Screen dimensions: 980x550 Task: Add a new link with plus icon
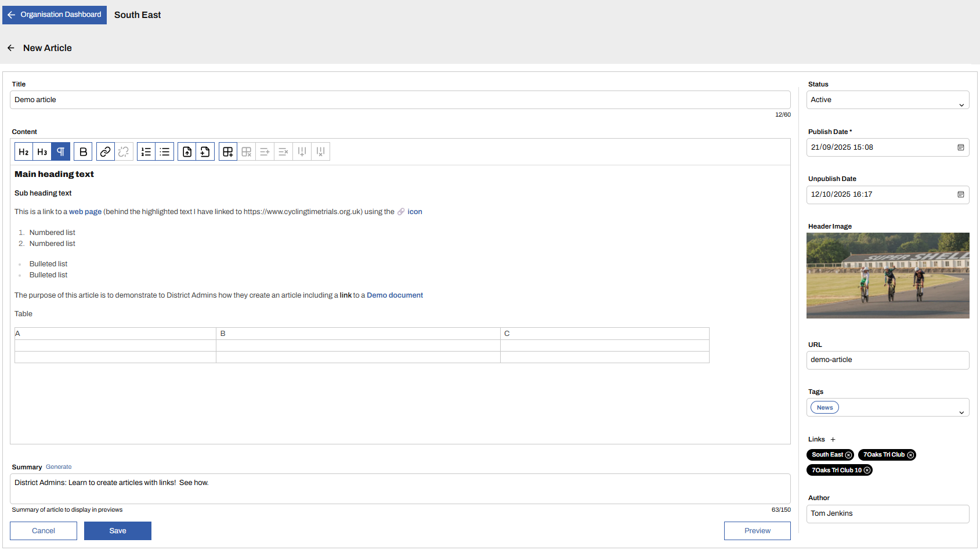[x=833, y=440]
